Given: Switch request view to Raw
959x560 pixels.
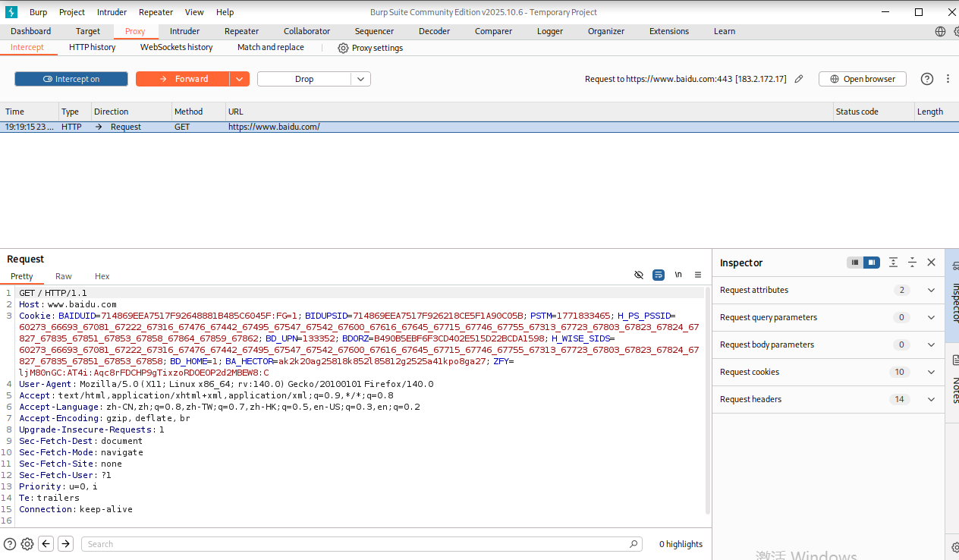Looking at the screenshot, I should click(x=64, y=276).
